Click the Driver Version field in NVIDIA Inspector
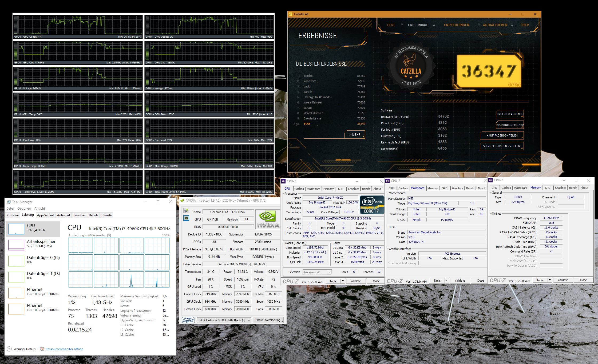Viewport: 598px width, 364px height. tap(242, 264)
